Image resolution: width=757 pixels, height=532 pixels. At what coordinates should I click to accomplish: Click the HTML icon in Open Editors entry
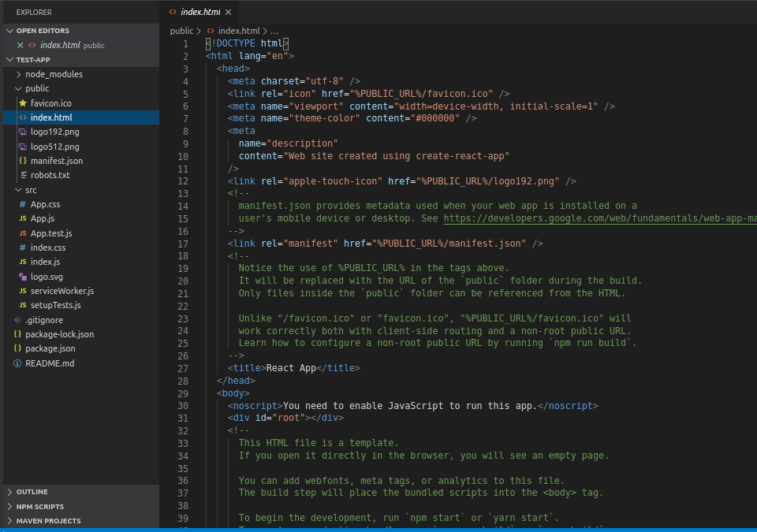click(32, 45)
